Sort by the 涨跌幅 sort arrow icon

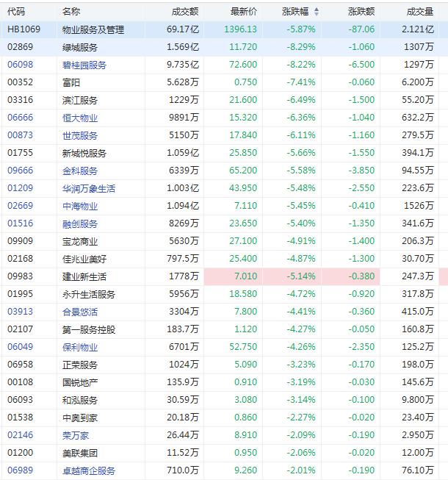(317, 12)
